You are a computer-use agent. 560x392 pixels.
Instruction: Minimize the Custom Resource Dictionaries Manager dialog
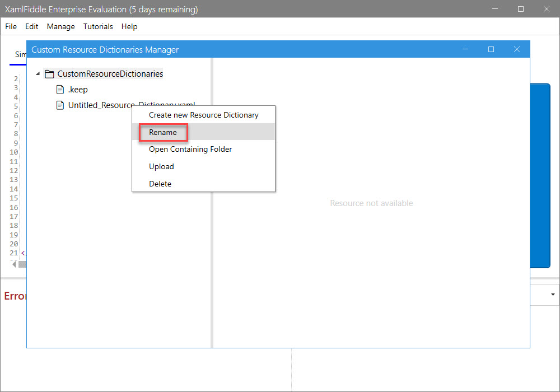465,49
